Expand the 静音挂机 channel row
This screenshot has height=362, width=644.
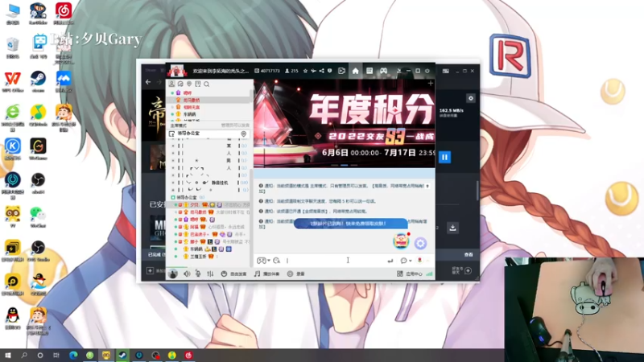coord(208,183)
